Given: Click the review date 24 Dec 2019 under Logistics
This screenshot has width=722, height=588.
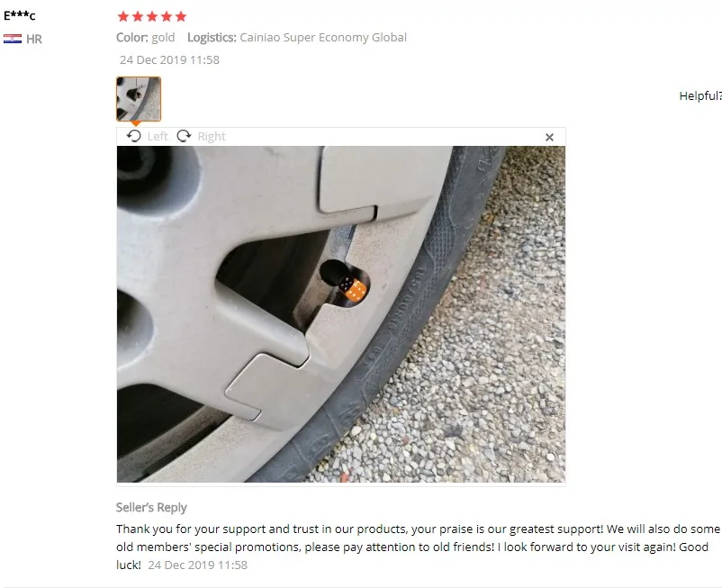Looking at the screenshot, I should pyautogui.click(x=169, y=59).
